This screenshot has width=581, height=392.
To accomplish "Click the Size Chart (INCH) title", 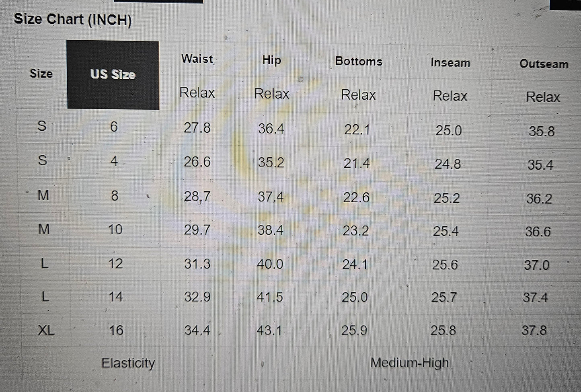I will [x=73, y=20].
